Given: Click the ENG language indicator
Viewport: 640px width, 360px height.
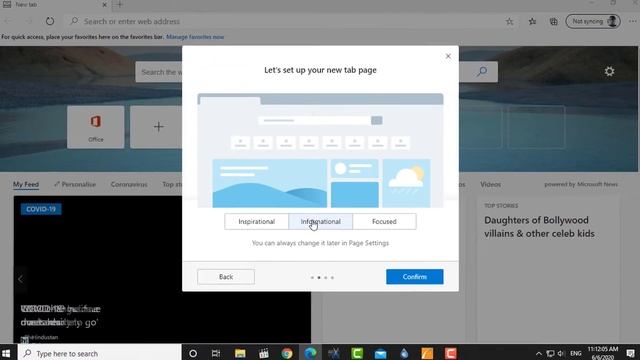Looking at the screenshot, I should pyautogui.click(x=576, y=353).
